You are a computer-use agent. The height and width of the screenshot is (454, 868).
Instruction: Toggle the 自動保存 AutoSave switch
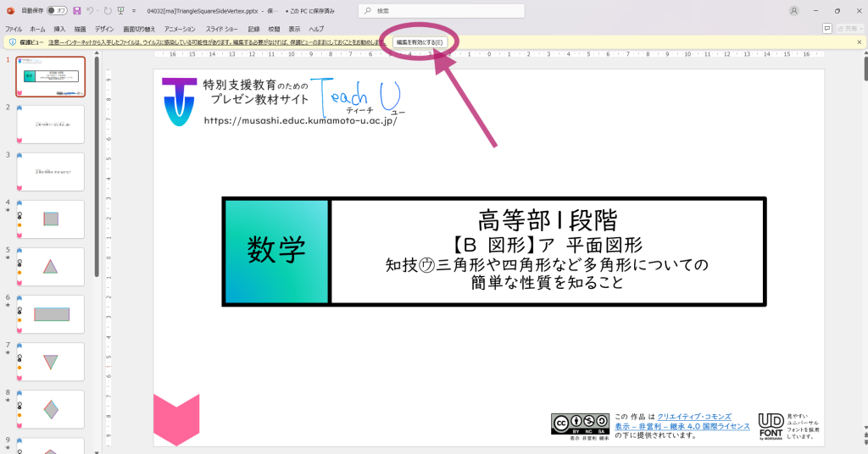pyautogui.click(x=57, y=11)
